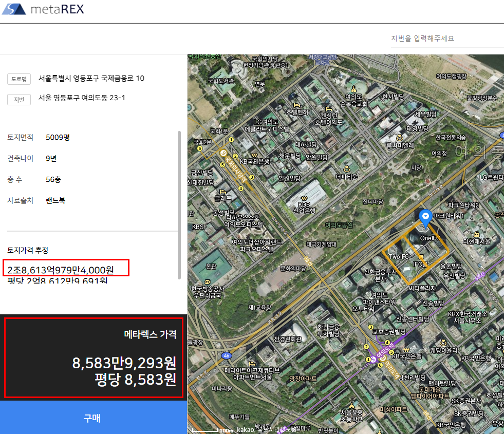The image size is (504, 434).
Task: Click the 지번 address tag
Action: (19, 100)
